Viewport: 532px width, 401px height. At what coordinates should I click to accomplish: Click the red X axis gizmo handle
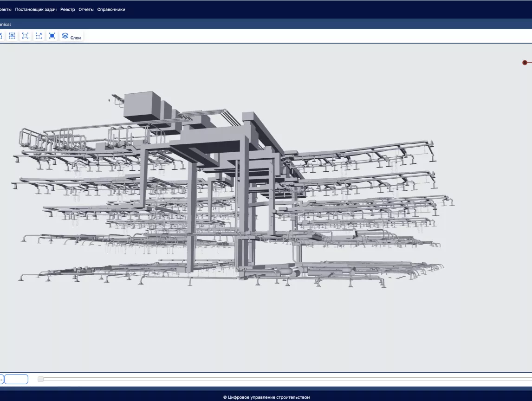(x=525, y=63)
